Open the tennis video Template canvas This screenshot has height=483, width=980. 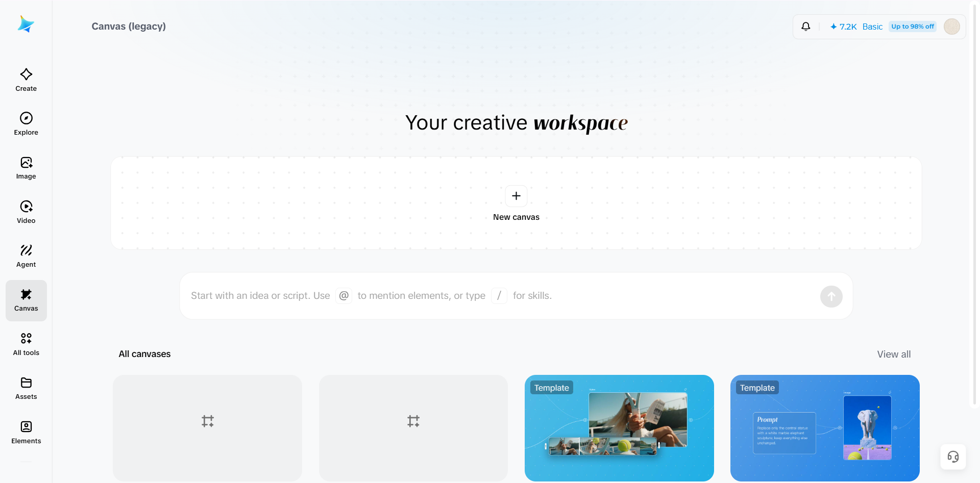point(619,428)
